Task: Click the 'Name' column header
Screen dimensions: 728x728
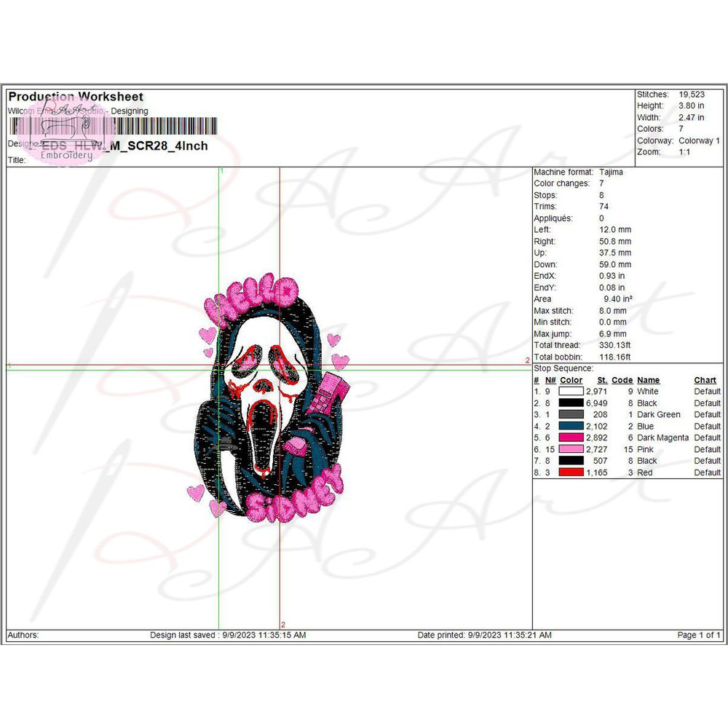Action: (648, 380)
